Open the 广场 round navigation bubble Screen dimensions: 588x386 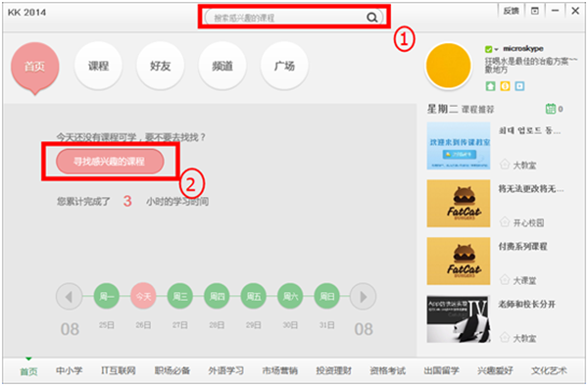(284, 66)
